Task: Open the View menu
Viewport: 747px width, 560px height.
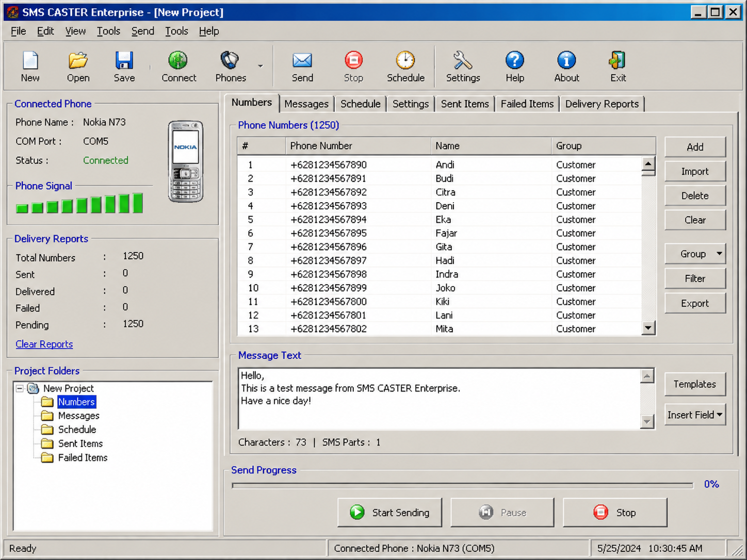Action: [75, 31]
